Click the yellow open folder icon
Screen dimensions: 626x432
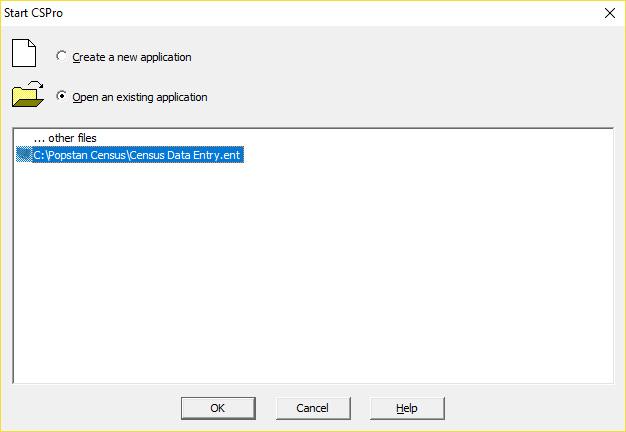(x=27, y=96)
